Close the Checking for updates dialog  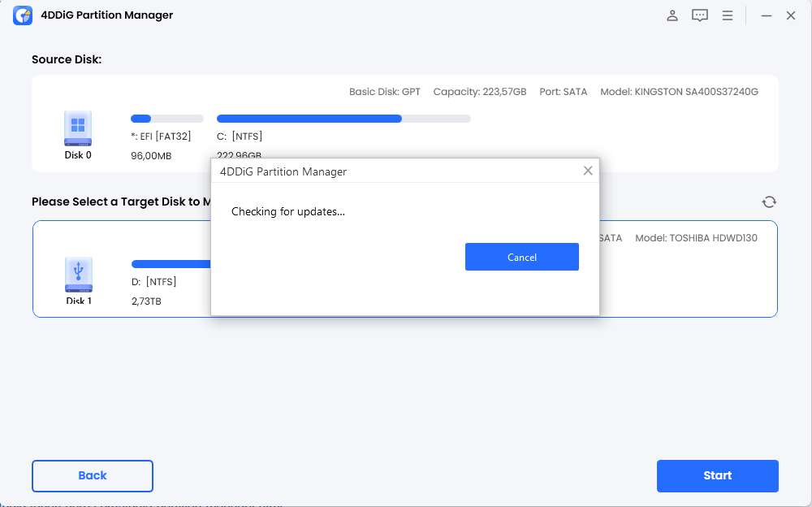coord(588,171)
